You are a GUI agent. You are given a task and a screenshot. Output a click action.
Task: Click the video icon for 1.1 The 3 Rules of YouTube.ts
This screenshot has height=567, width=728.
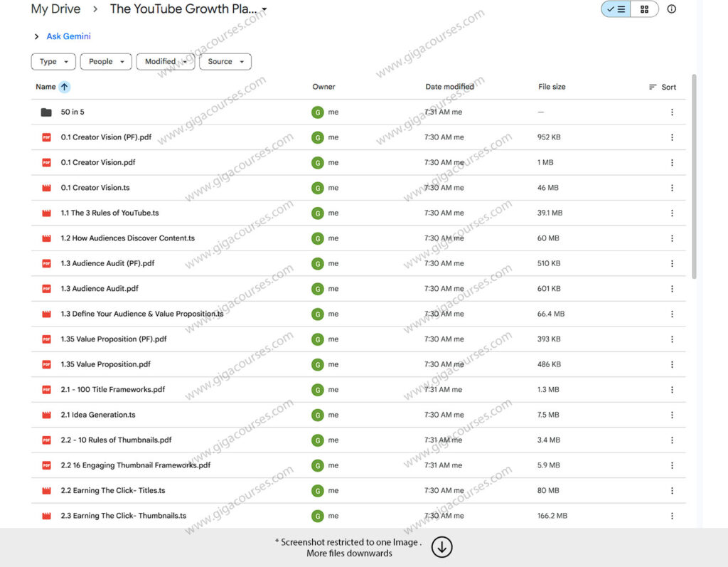tap(45, 213)
